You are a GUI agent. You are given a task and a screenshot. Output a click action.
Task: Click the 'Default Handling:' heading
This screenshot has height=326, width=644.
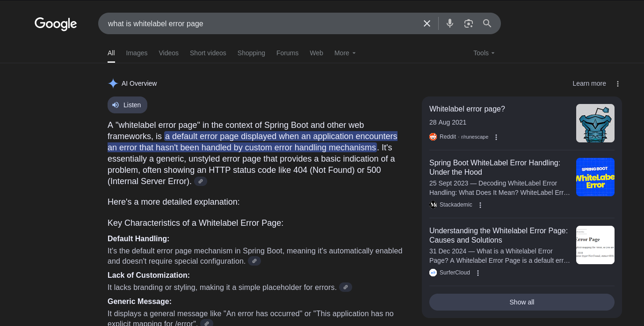tap(138, 238)
